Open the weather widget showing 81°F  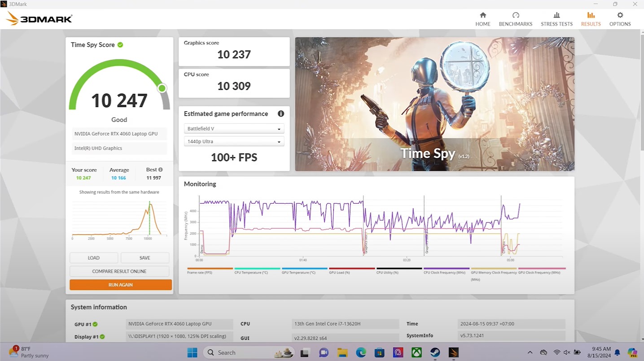point(28,352)
